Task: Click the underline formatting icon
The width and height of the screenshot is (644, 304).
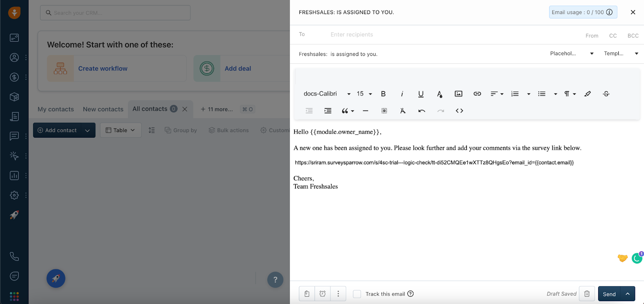Action: point(421,94)
